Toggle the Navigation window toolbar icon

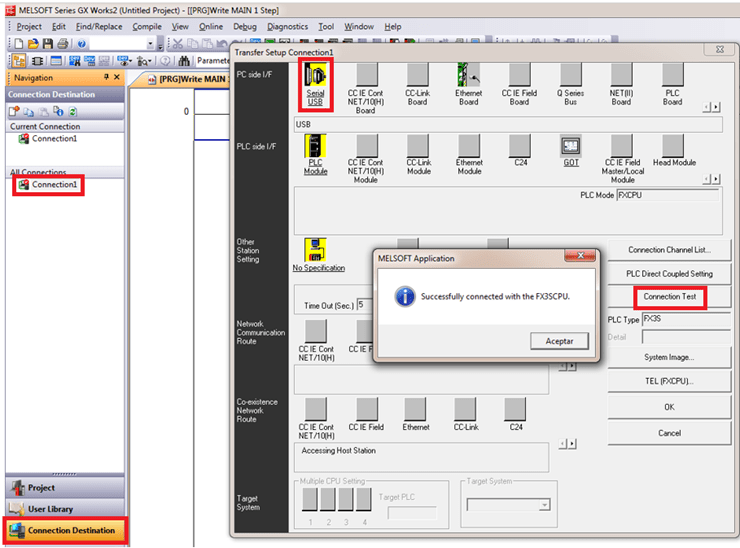(19, 60)
